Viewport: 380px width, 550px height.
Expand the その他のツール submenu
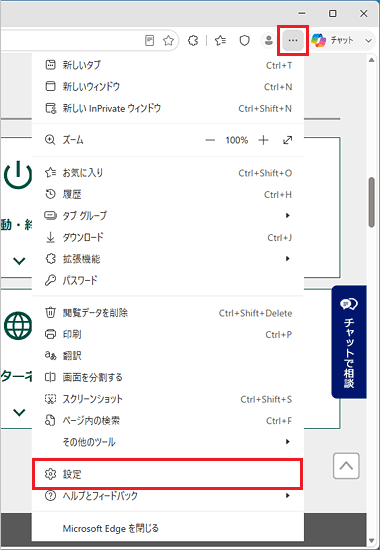click(168, 442)
